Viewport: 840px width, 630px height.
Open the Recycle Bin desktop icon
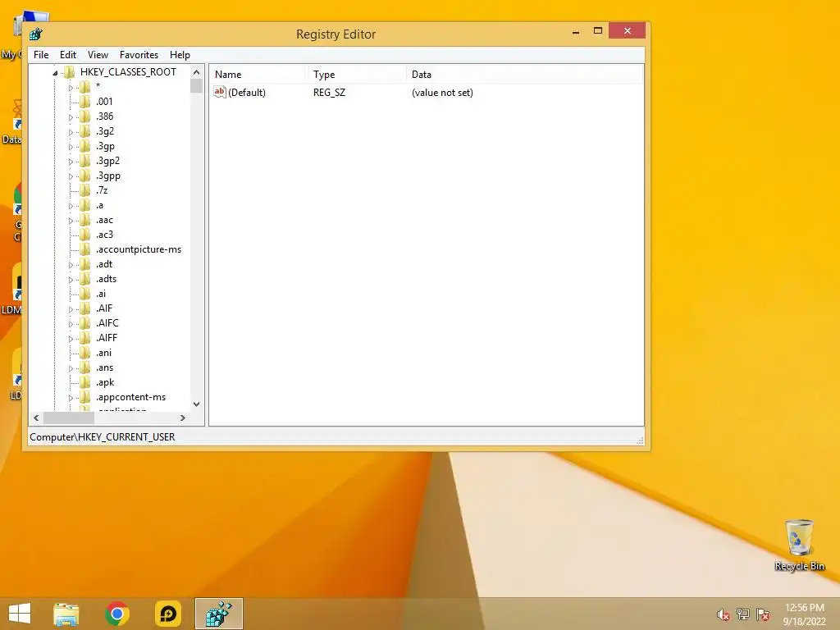[x=799, y=545]
